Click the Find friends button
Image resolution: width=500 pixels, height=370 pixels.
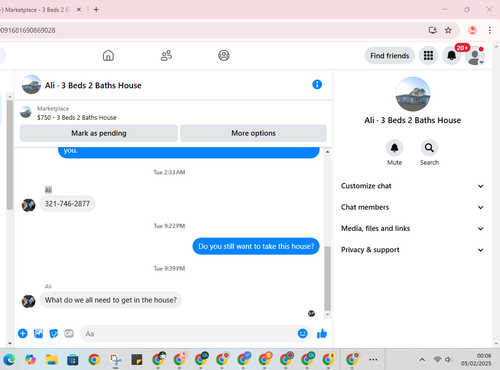389,56
